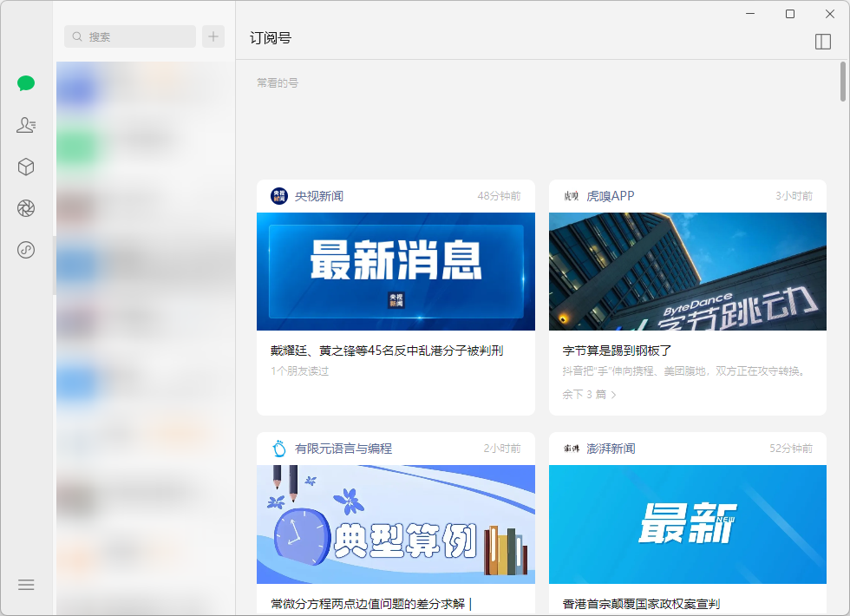The image size is (850, 616).
Task: Open the More menu hamburger icon
Action: point(26,585)
